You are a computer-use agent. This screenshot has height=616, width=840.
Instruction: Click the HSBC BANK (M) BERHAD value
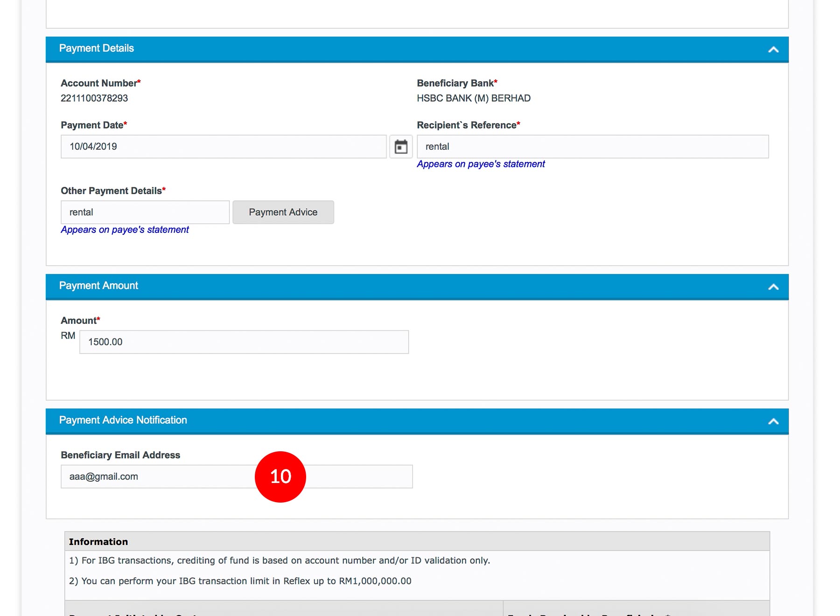pyautogui.click(x=473, y=98)
